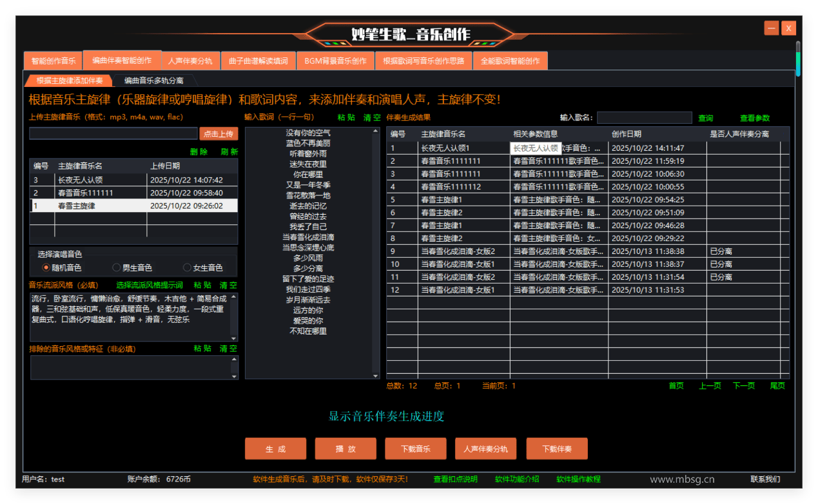Select the 男生音色 radio option
This screenshot has width=818, height=504.
click(x=117, y=267)
